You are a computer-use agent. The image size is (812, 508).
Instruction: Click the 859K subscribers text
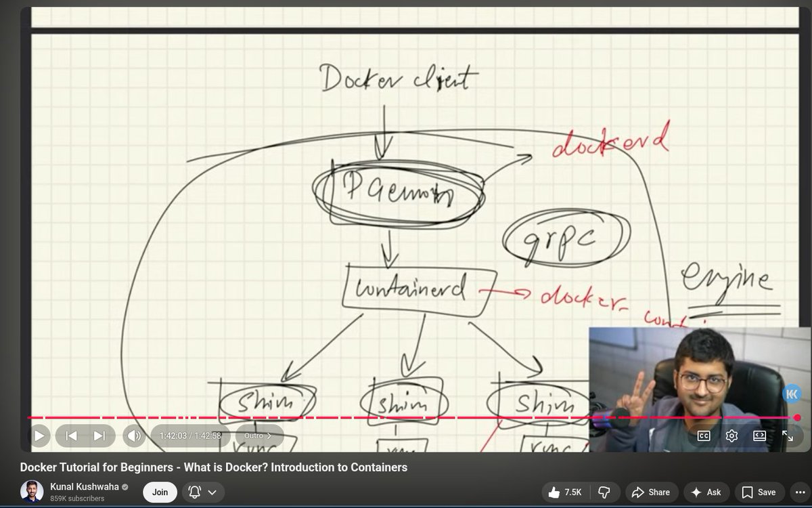tap(77, 499)
